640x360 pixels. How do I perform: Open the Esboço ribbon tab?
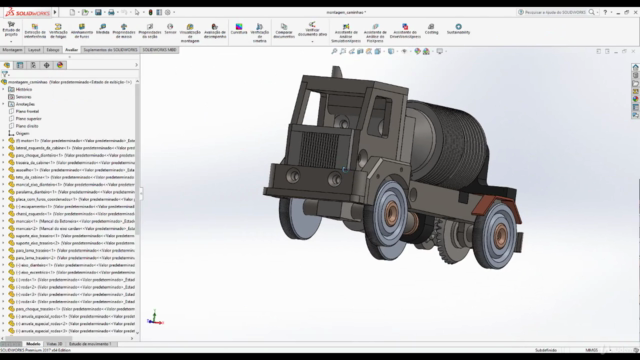click(53, 50)
